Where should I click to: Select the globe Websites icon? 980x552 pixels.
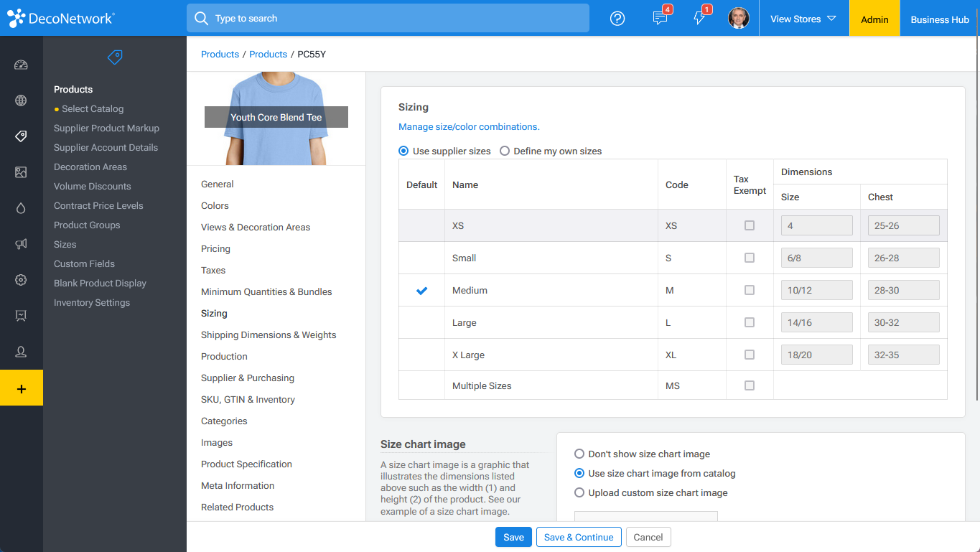pos(22,100)
